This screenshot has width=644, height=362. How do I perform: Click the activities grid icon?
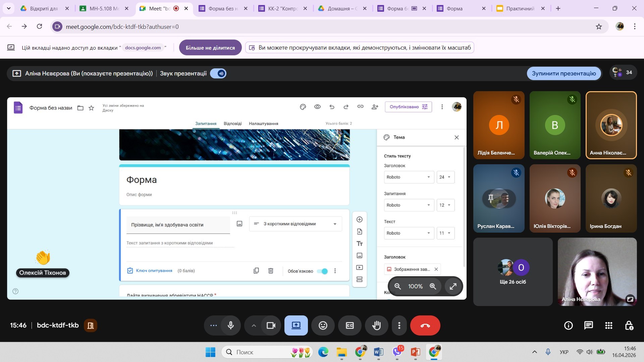tap(608, 325)
